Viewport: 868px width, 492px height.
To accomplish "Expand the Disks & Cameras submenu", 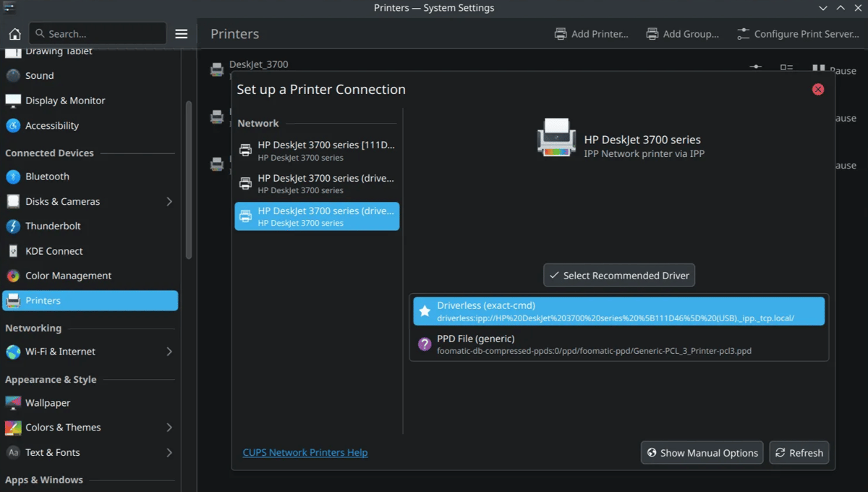I will [x=169, y=202].
